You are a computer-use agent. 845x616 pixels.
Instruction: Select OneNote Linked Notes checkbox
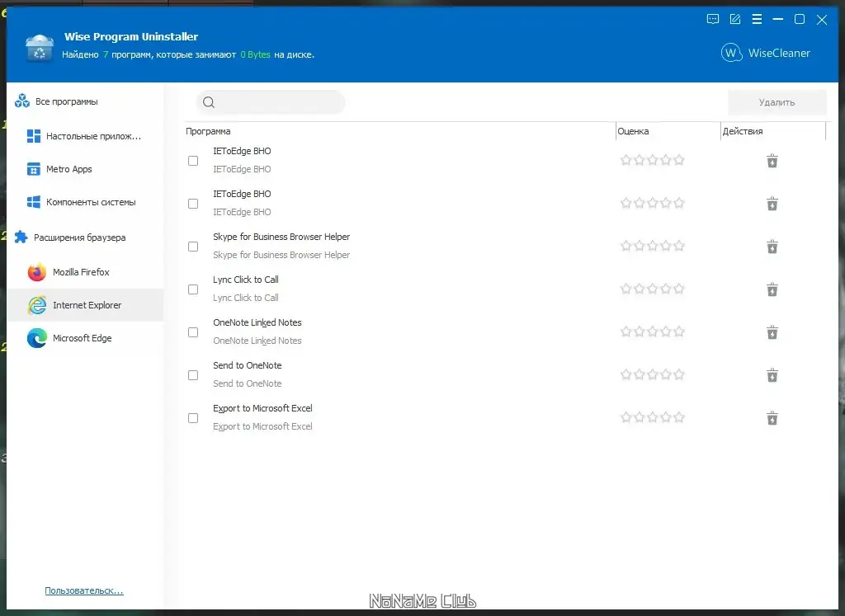[x=193, y=332]
